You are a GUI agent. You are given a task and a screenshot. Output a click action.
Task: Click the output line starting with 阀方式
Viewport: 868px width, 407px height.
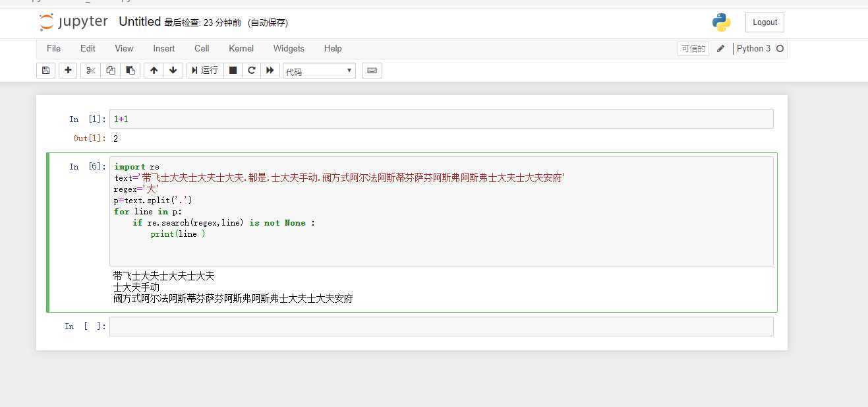point(233,299)
